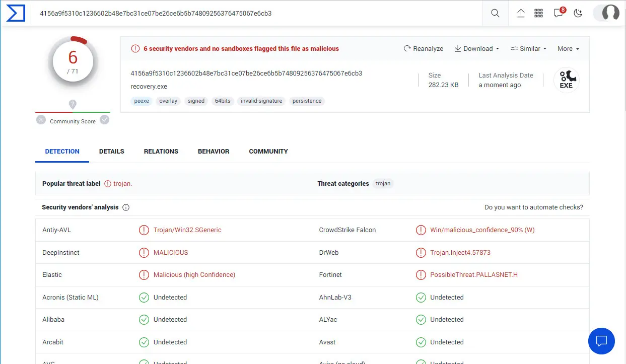Click the VirusTotal sigma logo
The height and width of the screenshot is (364, 626).
click(16, 14)
